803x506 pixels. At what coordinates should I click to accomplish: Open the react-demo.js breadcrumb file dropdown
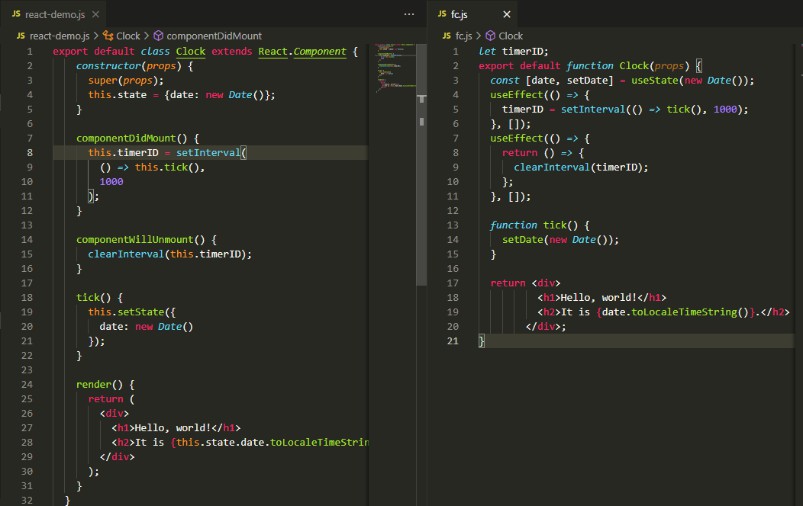[59, 36]
